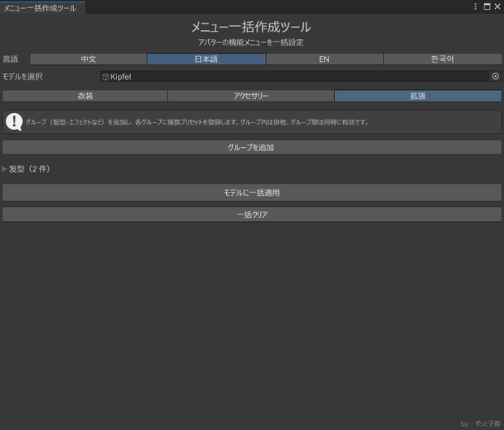Screen dimensions: 504x430
Task: Click the 发型 (2 件) group label
Action: click(29, 169)
